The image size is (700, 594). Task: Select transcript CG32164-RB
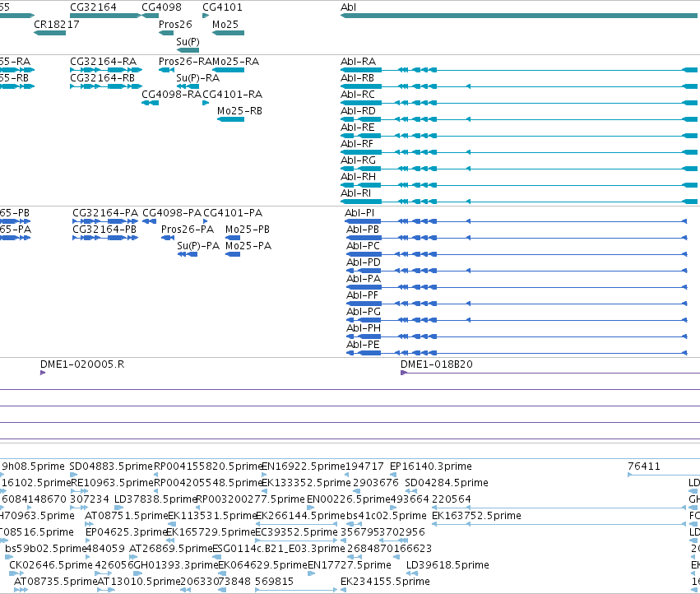(x=106, y=86)
